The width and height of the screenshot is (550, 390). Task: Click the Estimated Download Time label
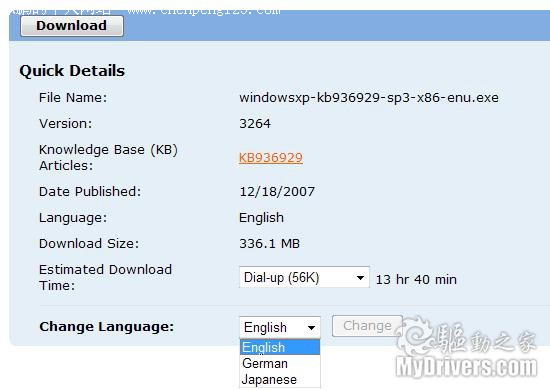pos(106,277)
